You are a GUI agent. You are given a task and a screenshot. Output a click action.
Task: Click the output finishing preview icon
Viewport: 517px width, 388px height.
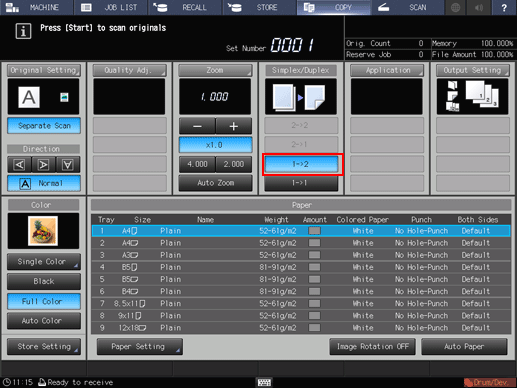(x=473, y=97)
